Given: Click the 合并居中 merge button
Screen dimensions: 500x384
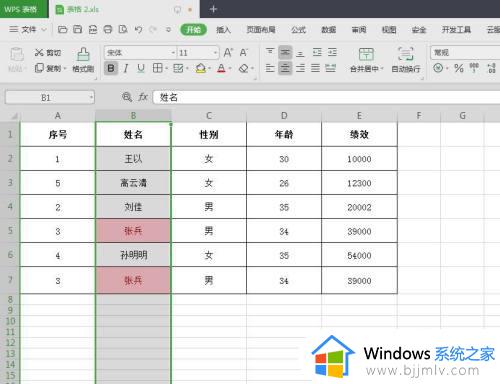Looking at the screenshot, I should [365, 60].
